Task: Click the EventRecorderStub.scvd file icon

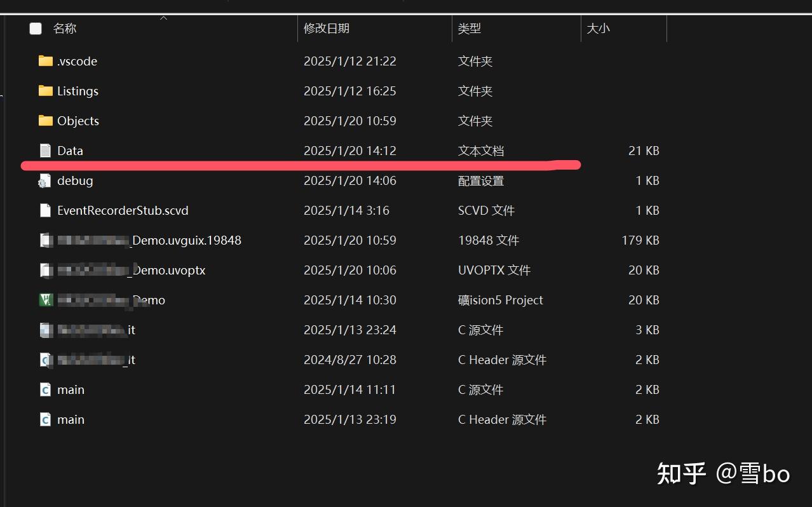Action: pos(45,210)
